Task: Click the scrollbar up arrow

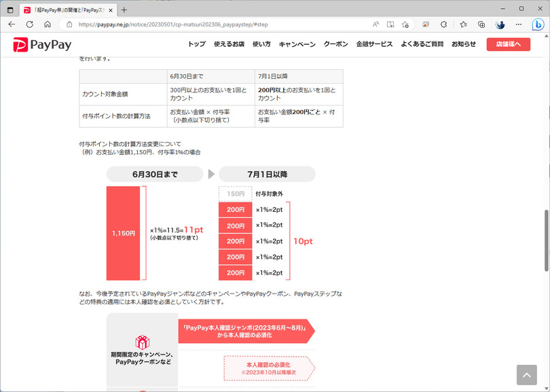Action: click(547, 36)
